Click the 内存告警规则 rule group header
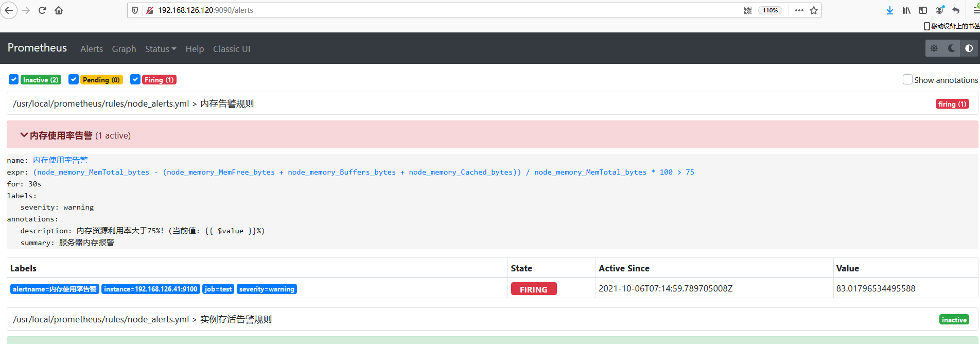Viewport: 980px width, 344px height. tap(493, 104)
